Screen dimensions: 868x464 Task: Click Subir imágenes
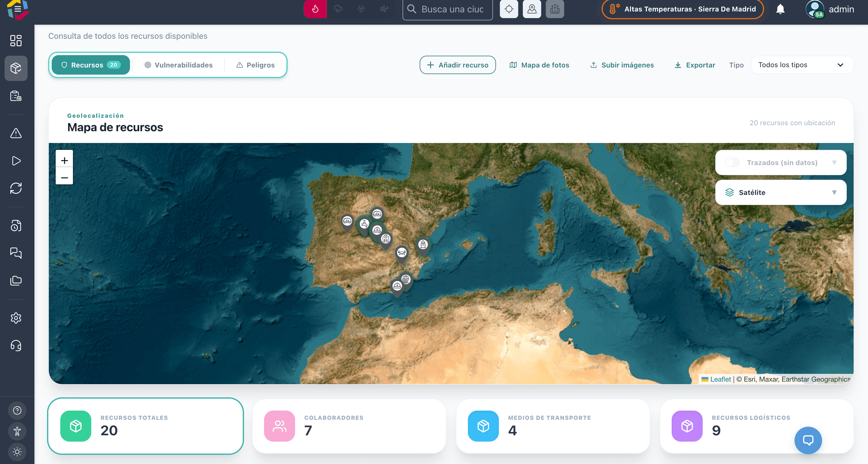pos(622,65)
